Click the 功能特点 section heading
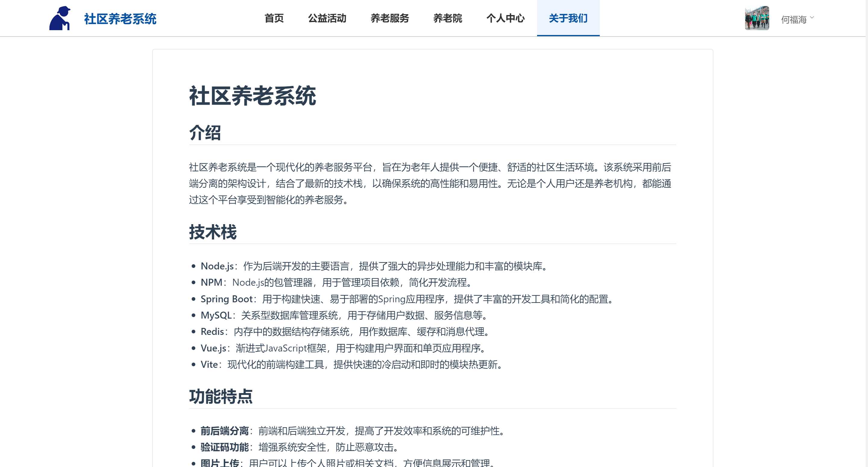 221,396
